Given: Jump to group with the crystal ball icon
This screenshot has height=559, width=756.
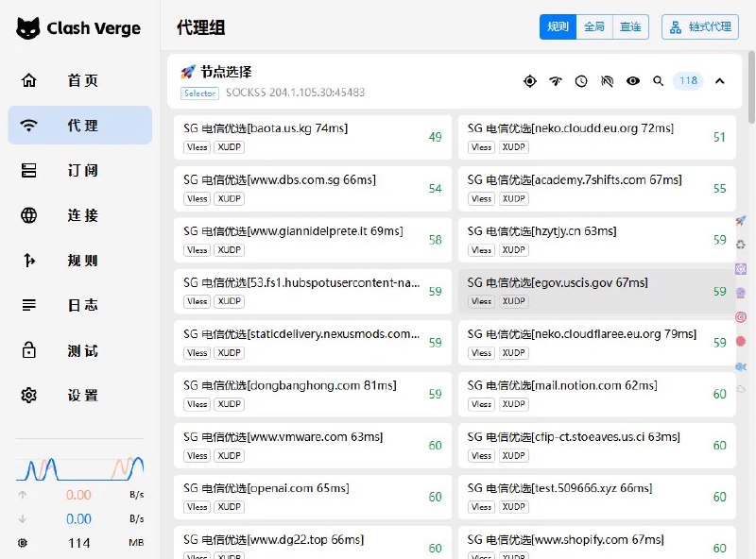Looking at the screenshot, I should pos(741,293).
